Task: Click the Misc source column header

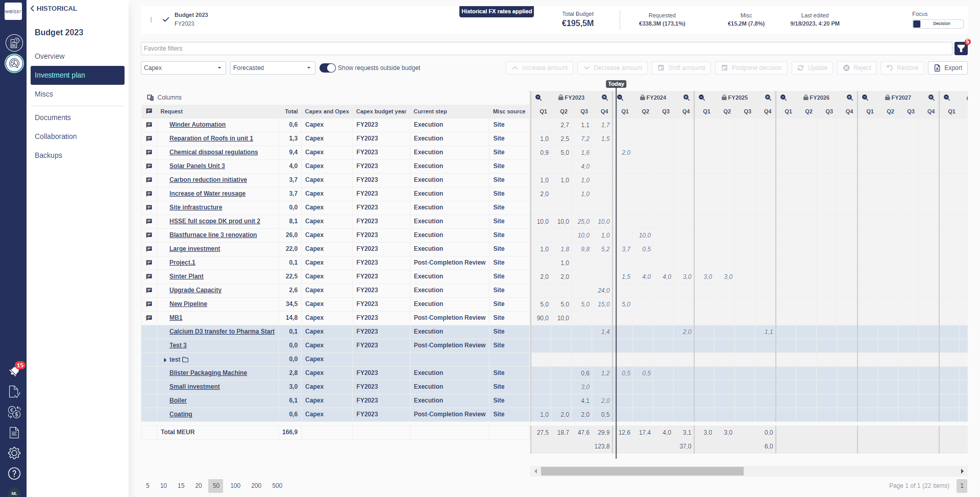Action: tap(509, 111)
